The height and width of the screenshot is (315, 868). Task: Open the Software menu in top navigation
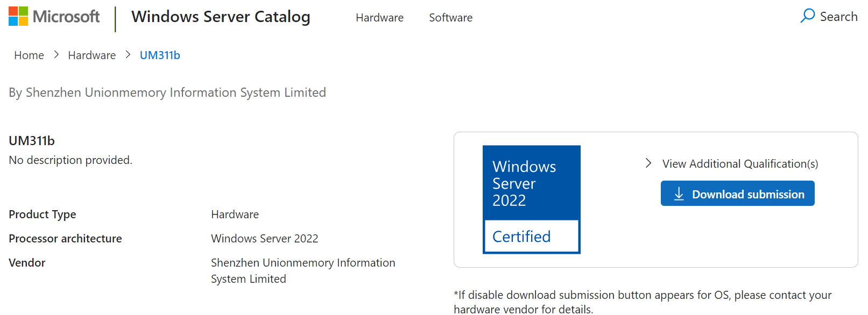pos(450,18)
